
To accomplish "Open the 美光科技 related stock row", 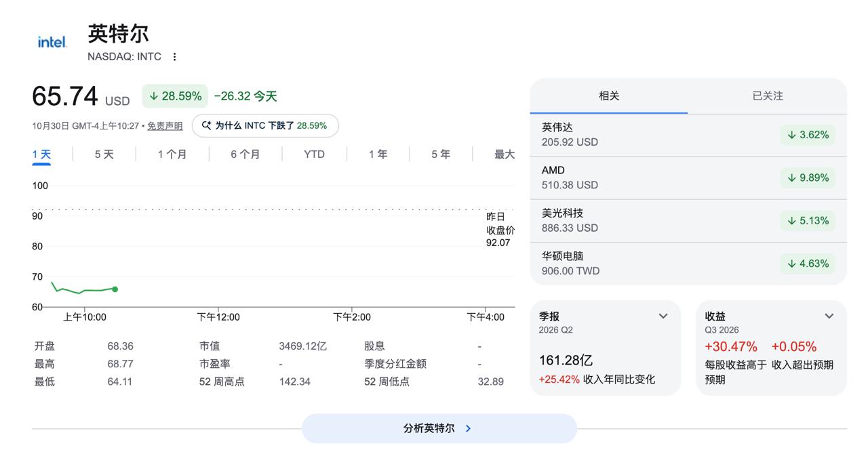I will (x=688, y=220).
